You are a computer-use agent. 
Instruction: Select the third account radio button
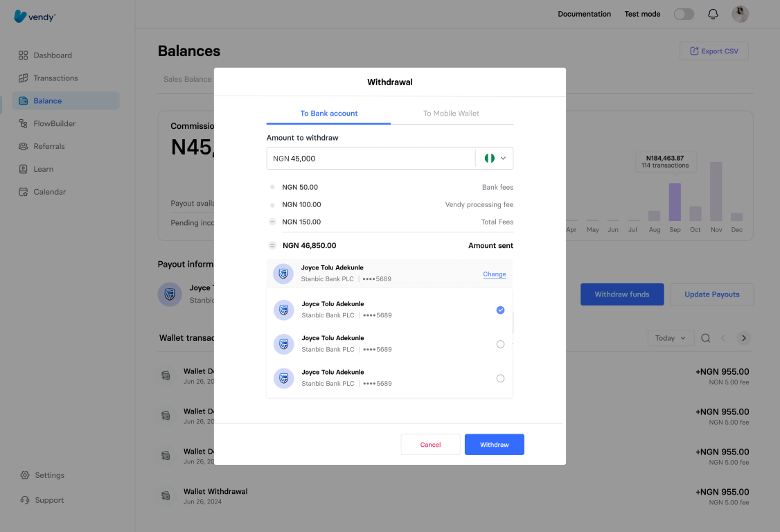tap(500, 379)
